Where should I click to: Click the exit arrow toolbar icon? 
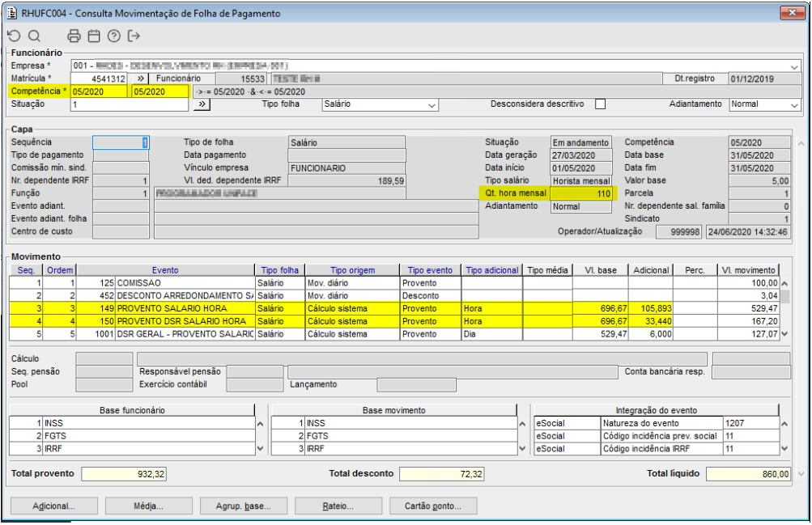[134, 36]
